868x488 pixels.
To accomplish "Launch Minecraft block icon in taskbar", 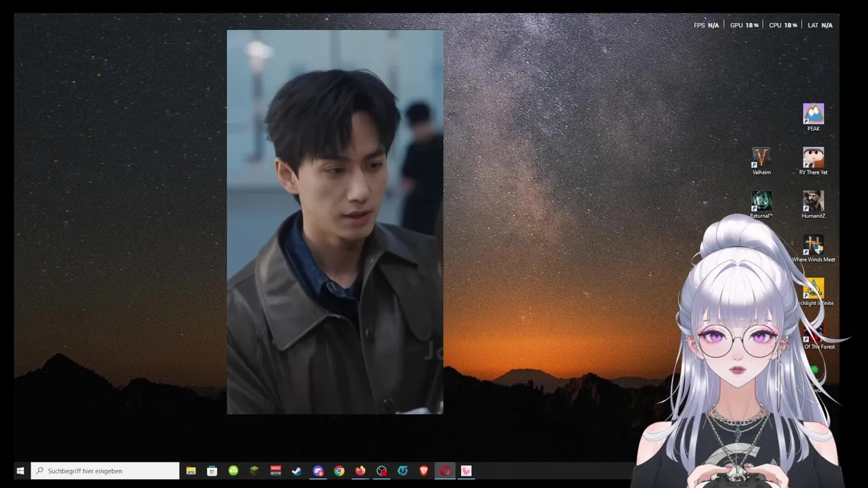I will click(254, 470).
